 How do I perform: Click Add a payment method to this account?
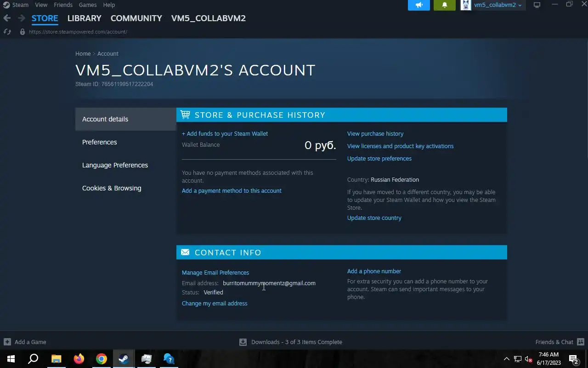tap(232, 191)
